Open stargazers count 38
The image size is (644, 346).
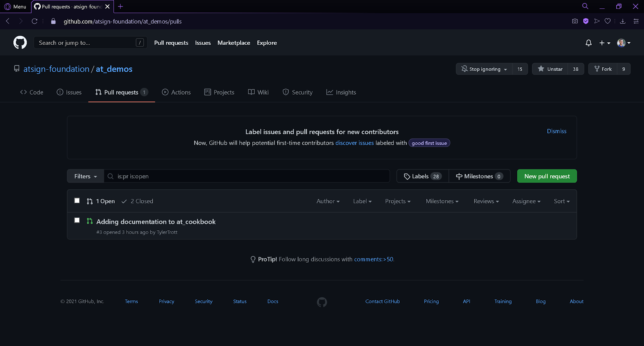click(576, 69)
